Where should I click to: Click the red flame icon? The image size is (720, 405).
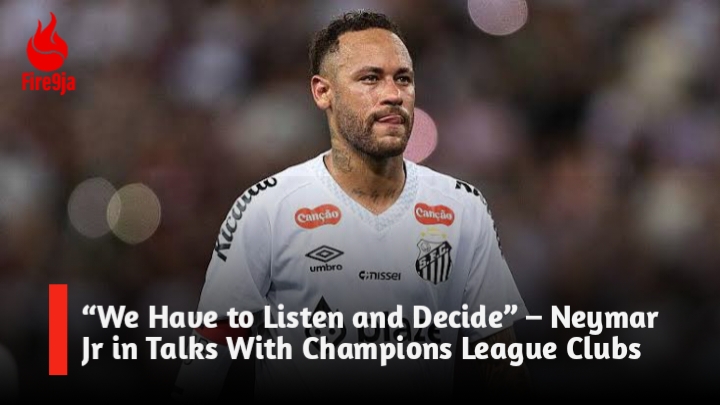(x=47, y=42)
